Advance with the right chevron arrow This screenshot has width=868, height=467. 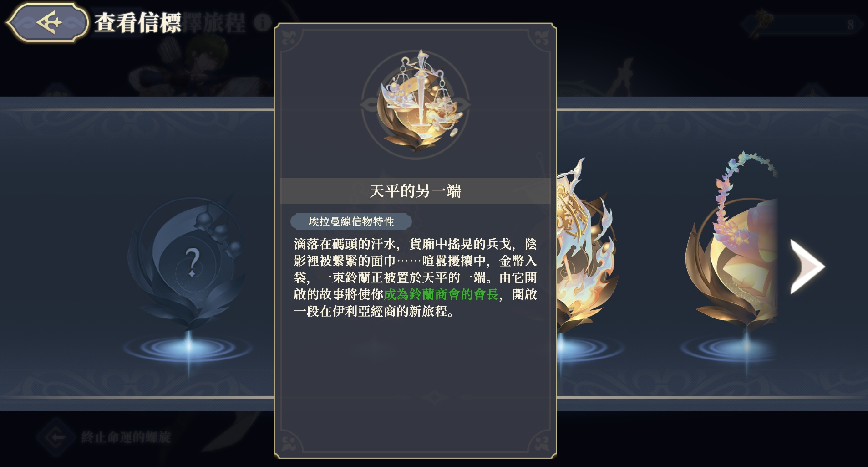pos(807,267)
